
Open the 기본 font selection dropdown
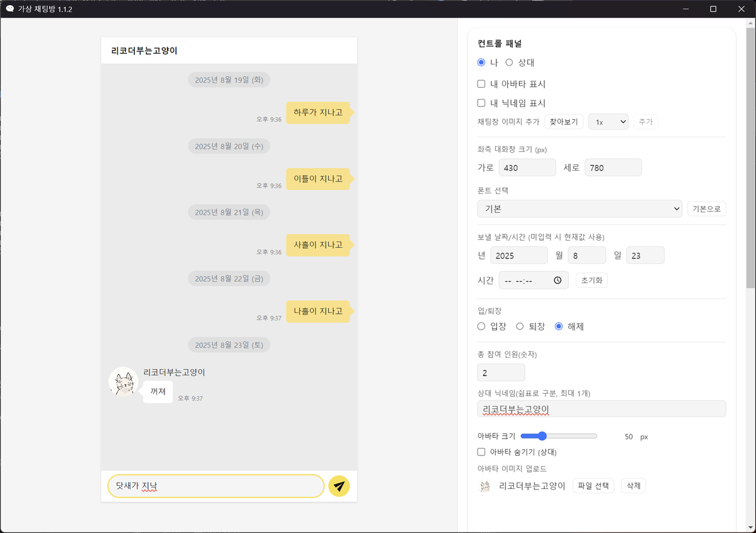tap(580, 209)
